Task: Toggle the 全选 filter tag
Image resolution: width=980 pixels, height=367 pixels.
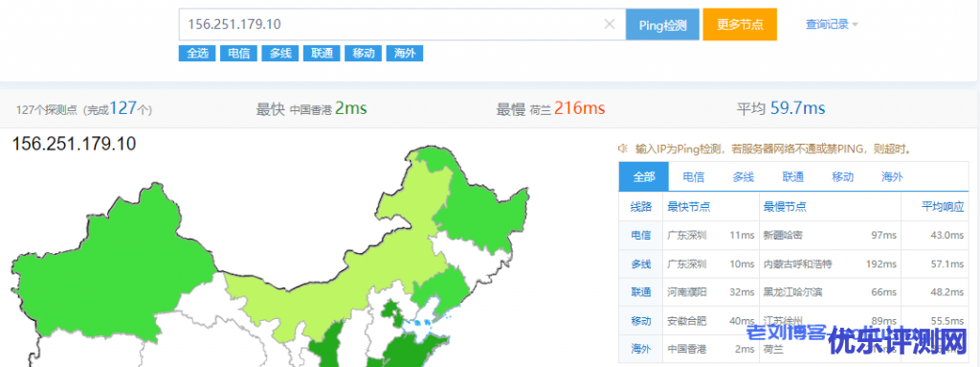Action: coord(197,54)
